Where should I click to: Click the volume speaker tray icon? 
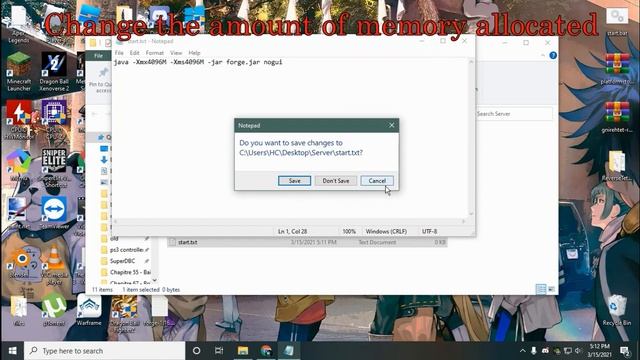pos(578,351)
